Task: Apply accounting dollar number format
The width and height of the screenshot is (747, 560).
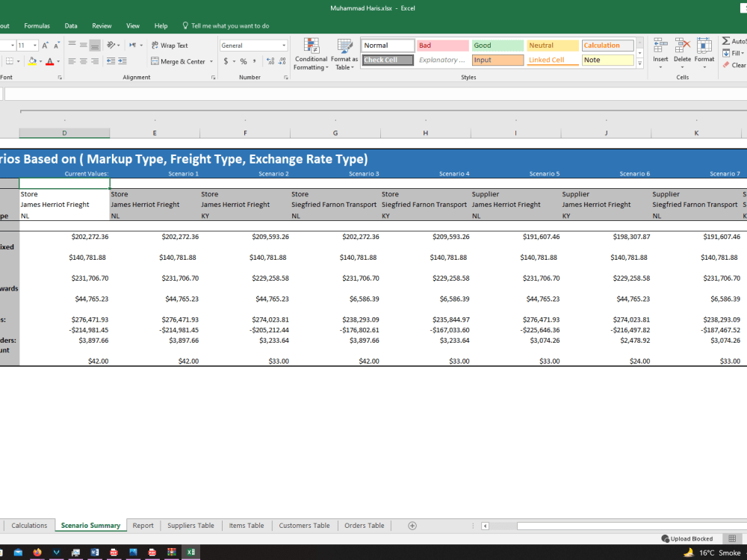Action: 226,61
